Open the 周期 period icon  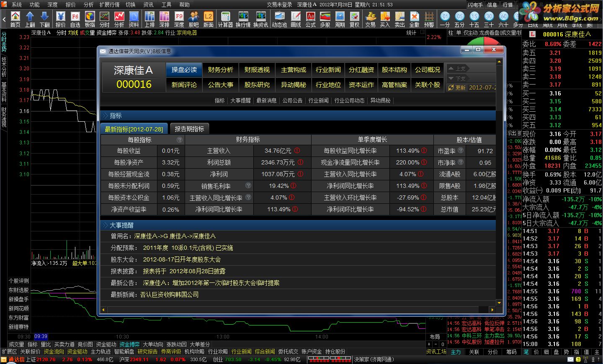coord(340,19)
